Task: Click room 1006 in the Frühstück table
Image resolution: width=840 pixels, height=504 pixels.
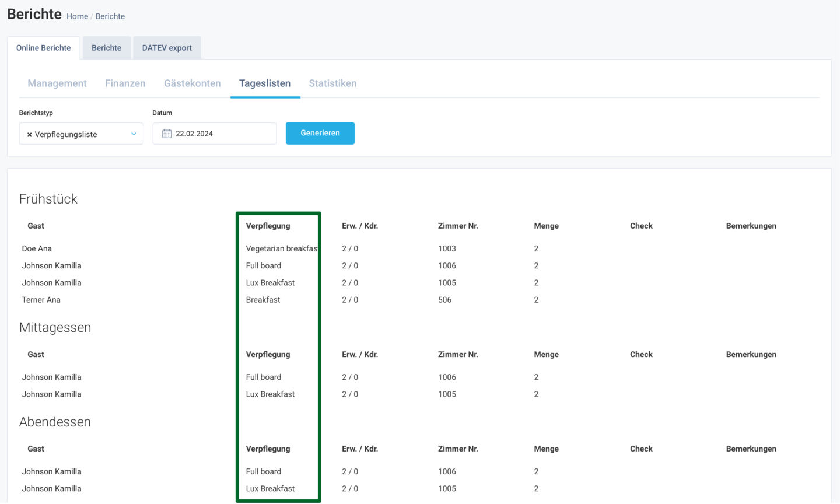Action: pyautogui.click(x=447, y=265)
